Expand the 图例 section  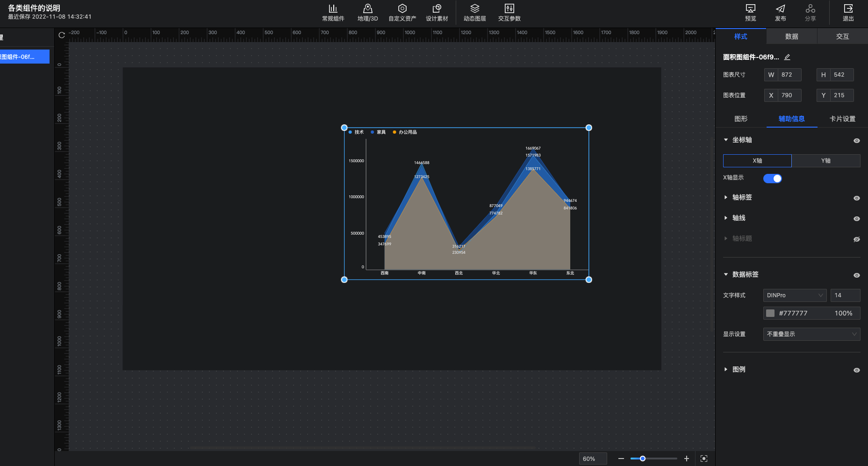coord(725,369)
